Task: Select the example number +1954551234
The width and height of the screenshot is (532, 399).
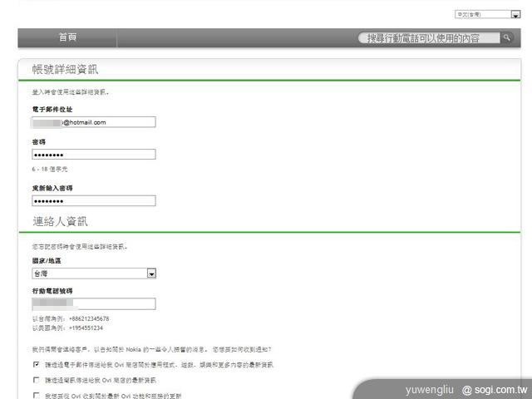Action: tap(86, 328)
